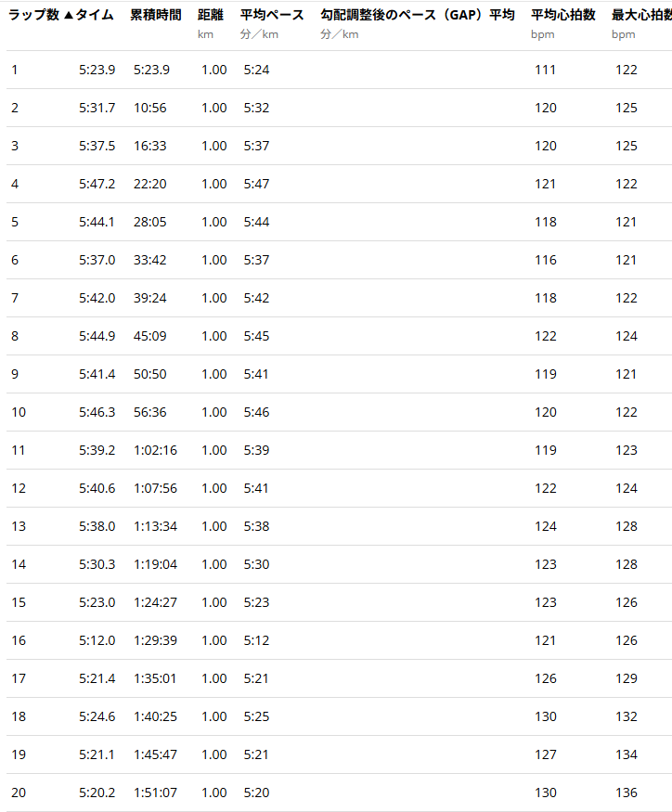Screen dimensions: 672x812
Task: Sort laps by 距離 column header
Action: coord(211,16)
